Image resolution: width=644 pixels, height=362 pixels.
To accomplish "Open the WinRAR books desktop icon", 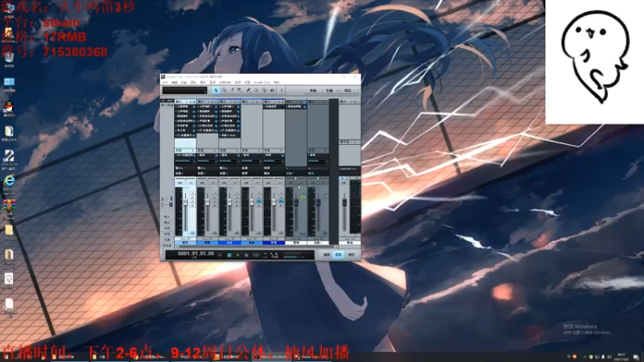I will click(9, 207).
